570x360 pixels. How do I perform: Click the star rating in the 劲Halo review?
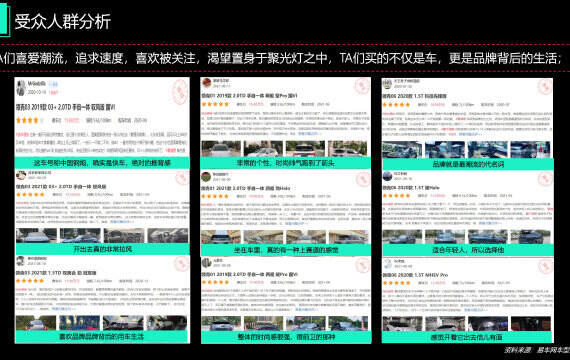pyautogui.click(x=215, y=196)
